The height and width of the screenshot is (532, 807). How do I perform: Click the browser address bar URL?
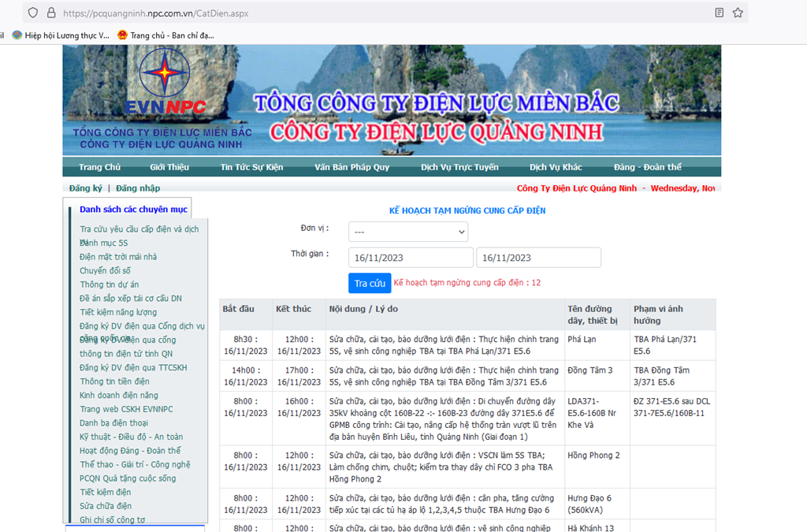(x=156, y=13)
